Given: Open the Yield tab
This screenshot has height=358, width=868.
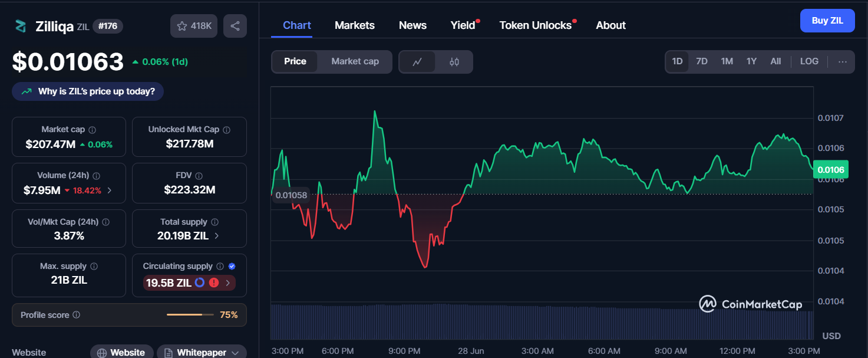Looking at the screenshot, I should (463, 25).
